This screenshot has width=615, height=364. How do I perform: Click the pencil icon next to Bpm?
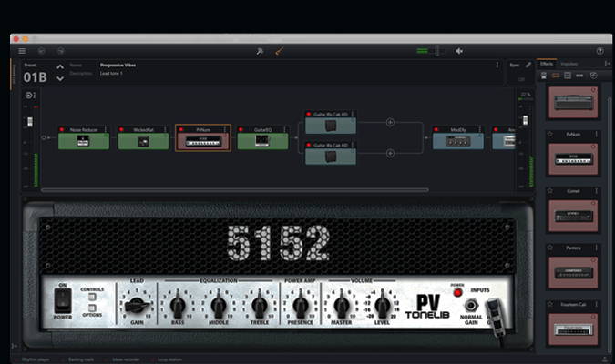tap(528, 65)
